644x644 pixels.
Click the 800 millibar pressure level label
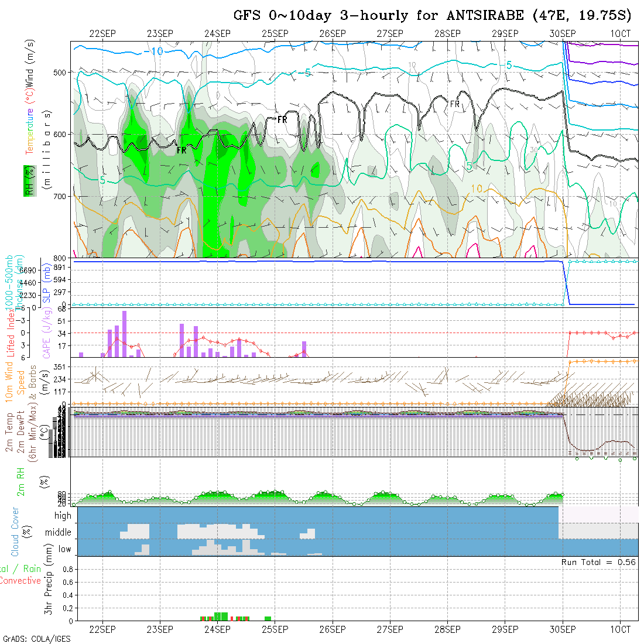(60, 258)
